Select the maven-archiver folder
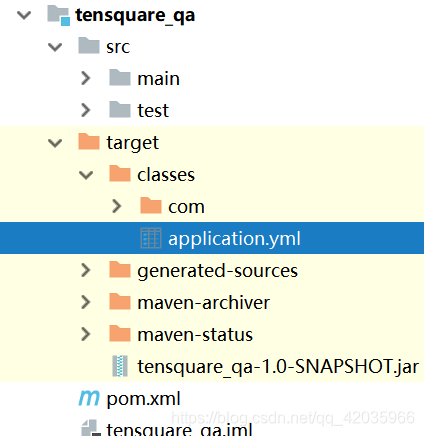Viewport: 424px width, 436px height. pos(203,303)
